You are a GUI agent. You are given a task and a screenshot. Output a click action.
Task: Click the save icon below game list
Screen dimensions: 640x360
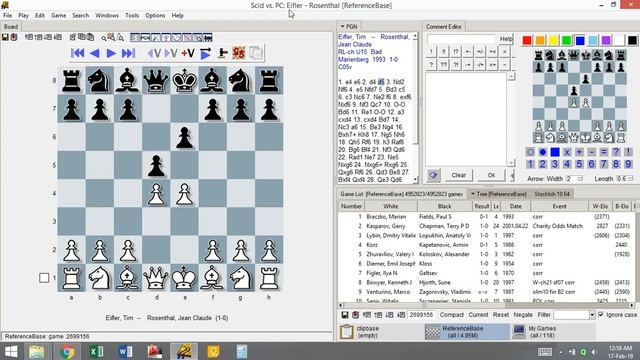345,315
